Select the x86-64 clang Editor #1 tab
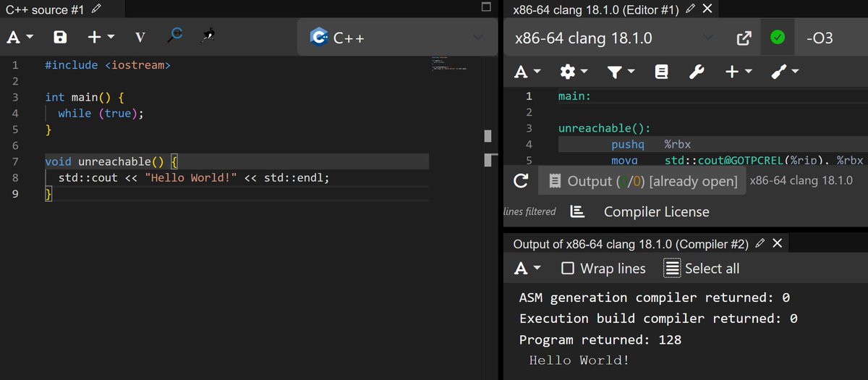The height and width of the screenshot is (380, 868). tap(595, 9)
